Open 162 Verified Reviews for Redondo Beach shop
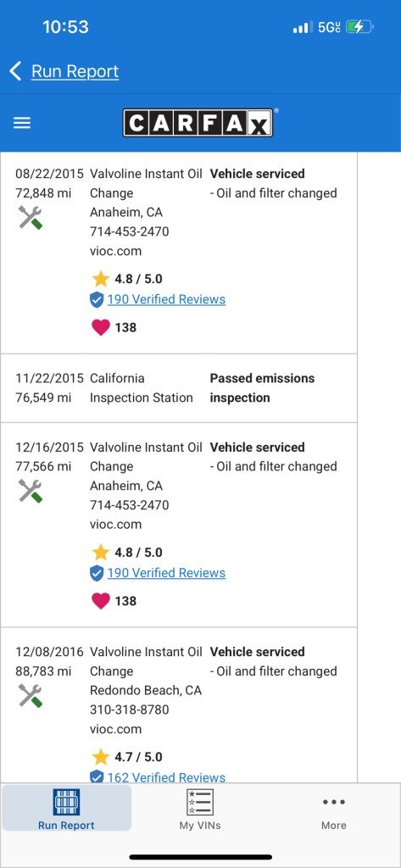The width and height of the screenshot is (401, 868). coord(167,777)
